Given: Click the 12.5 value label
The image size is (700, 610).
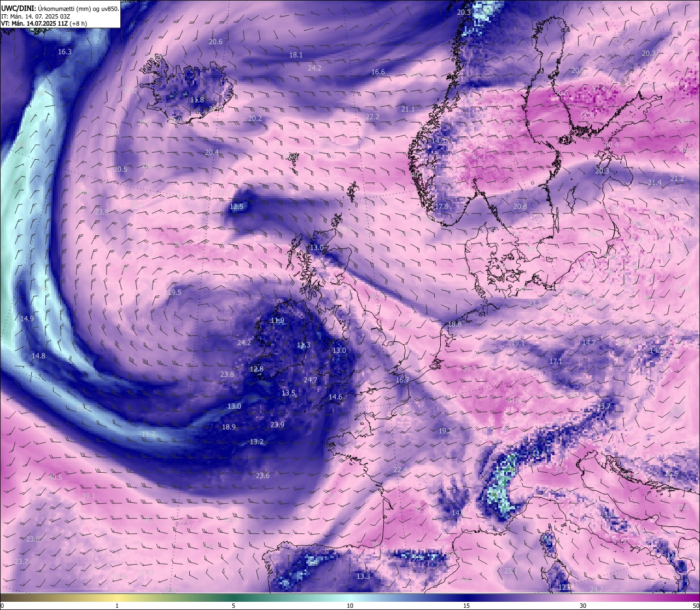Looking at the screenshot, I should pos(236,206).
